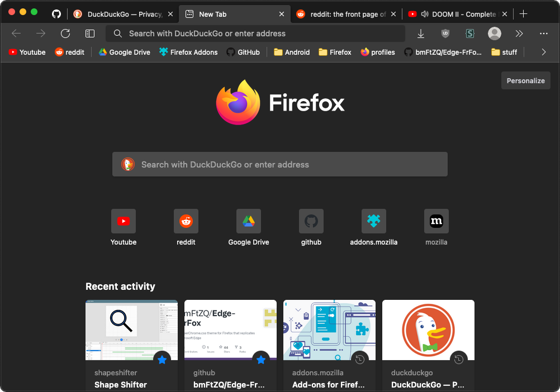Open the bmFtZQ/Edge-FrFox github card
The width and height of the screenshot is (560, 392).
coord(230,345)
